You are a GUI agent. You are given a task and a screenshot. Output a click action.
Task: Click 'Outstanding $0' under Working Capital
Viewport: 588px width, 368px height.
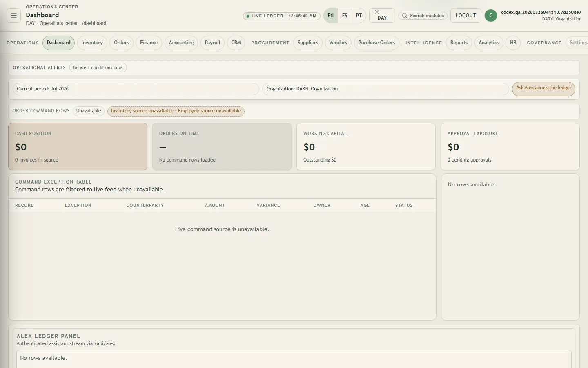(x=320, y=160)
